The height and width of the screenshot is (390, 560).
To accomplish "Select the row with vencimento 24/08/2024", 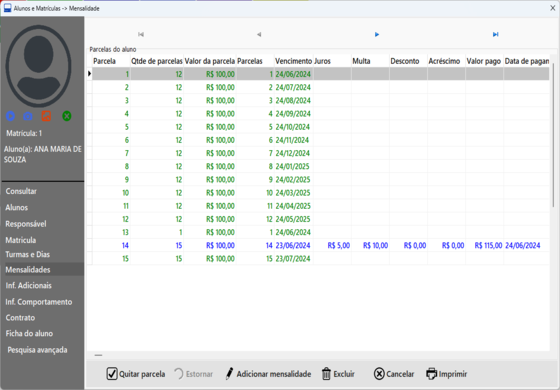I will (319, 100).
